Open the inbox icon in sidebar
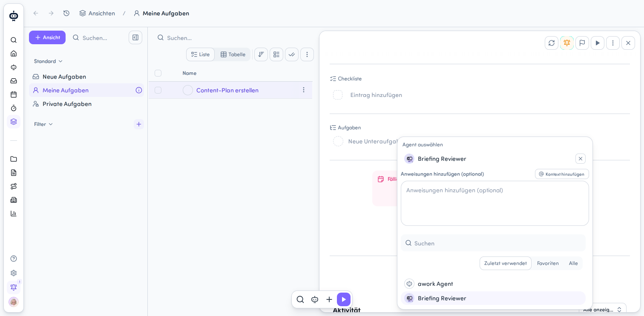The width and height of the screenshot is (644, 316). point(14,81)
